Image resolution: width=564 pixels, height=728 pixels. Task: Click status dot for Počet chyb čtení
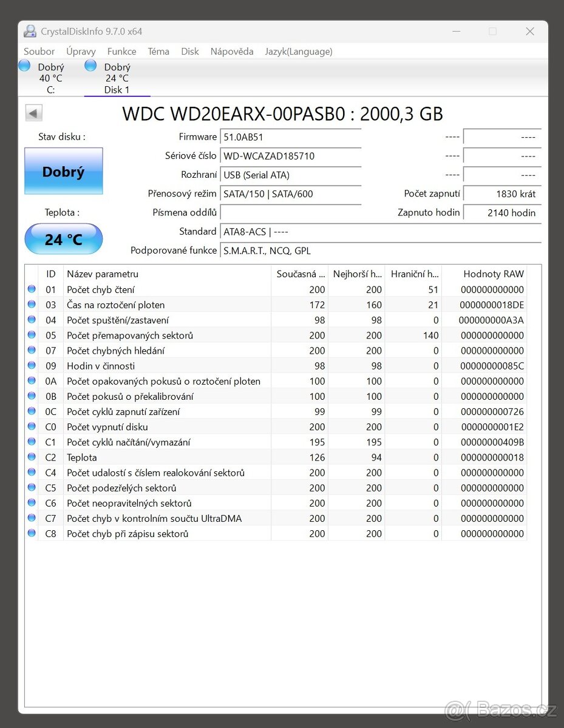point(32,289)
